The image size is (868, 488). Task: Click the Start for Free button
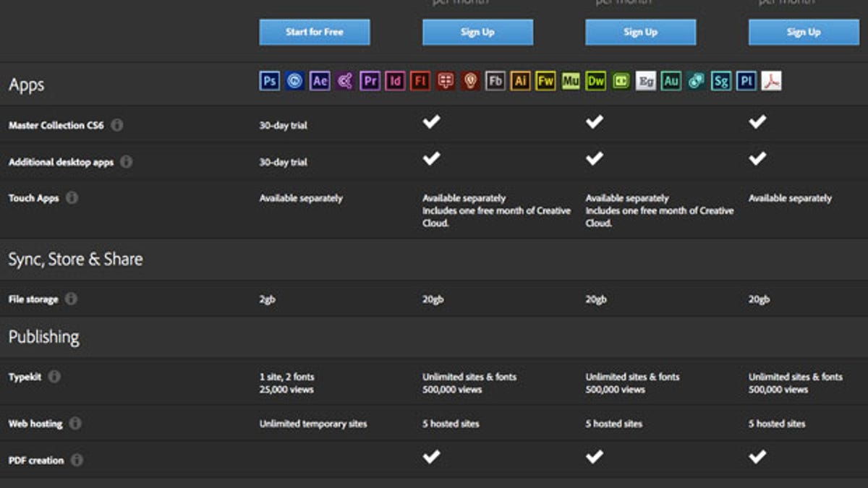(x=314, y=32)
